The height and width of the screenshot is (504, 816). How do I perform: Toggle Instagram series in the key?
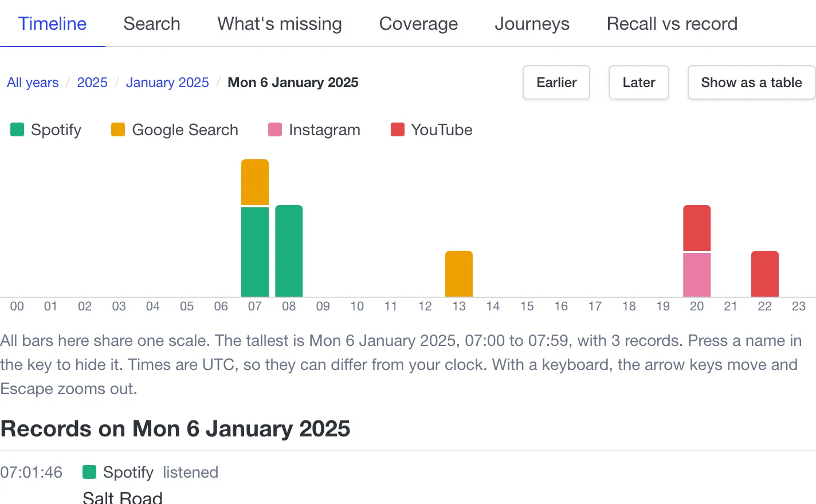click(x=314, y=130)
